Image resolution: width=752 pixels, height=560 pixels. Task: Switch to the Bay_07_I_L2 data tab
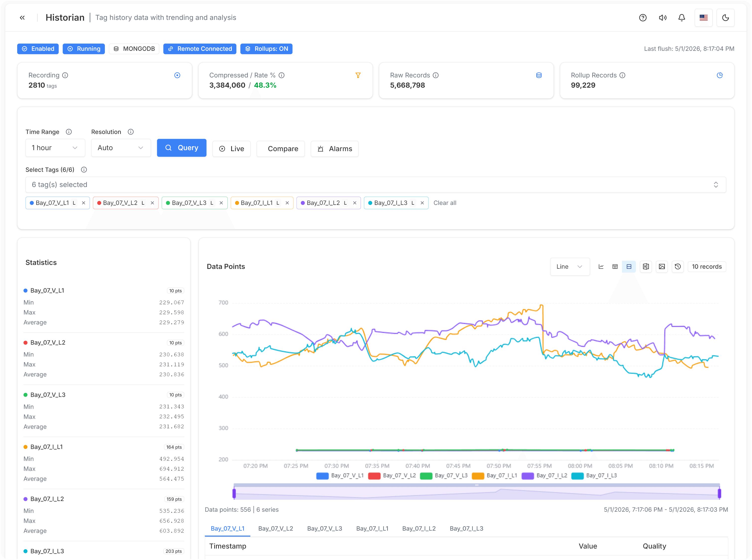pyautogui.click(x=419, y=529)
